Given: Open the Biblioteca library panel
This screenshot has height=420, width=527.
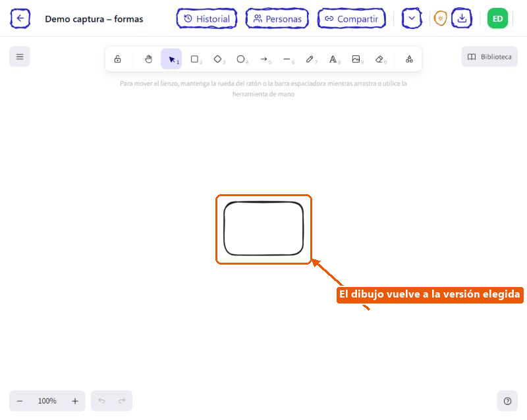Looking at the screenshot, I should click(x=489, y=57).
